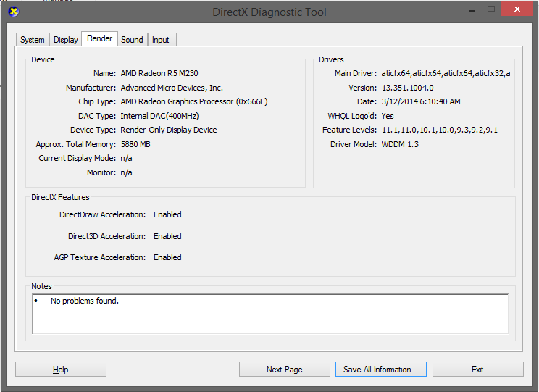Click the 'No problems found.' note text
539x392 pixels.
tap(84, 301)
